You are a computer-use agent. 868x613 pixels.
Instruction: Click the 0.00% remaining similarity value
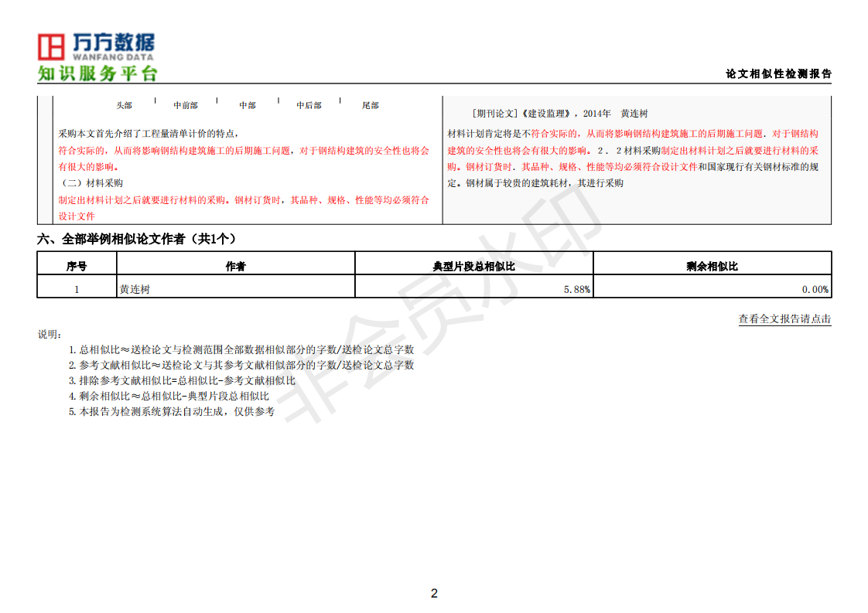(815, 289)
